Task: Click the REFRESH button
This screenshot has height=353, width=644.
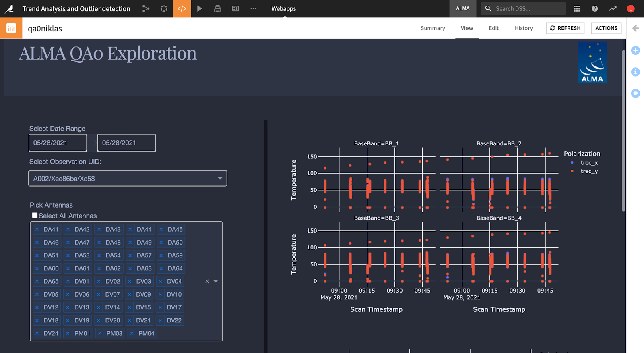Action: [565, 28]
